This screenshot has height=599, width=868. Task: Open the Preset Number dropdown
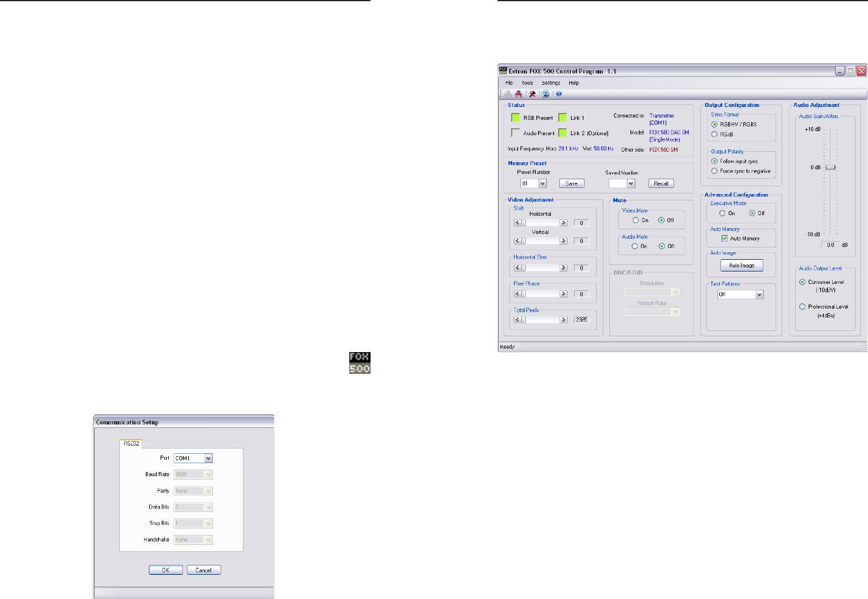(542, 183)
